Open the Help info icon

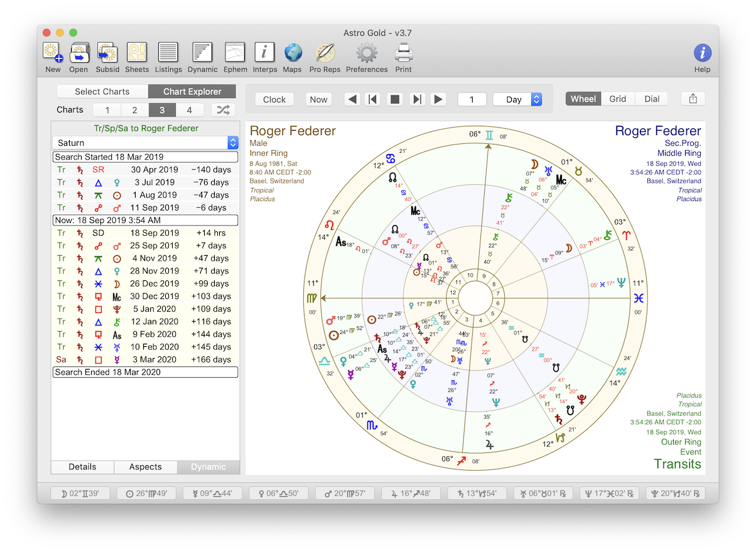click(702, 53)
